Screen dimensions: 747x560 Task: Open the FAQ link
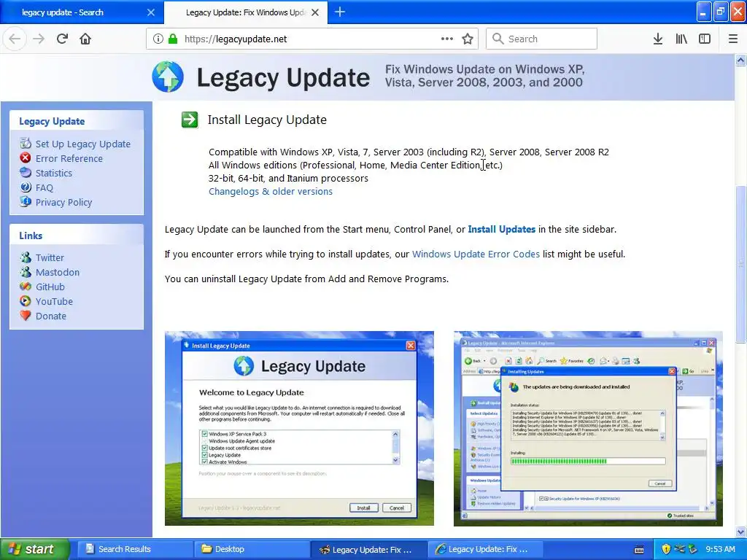click(44, 187)
